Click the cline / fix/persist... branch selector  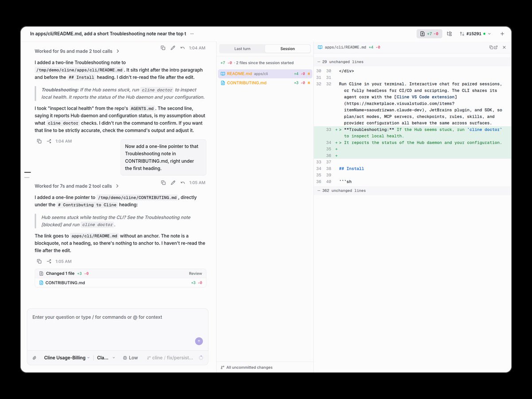170,358
